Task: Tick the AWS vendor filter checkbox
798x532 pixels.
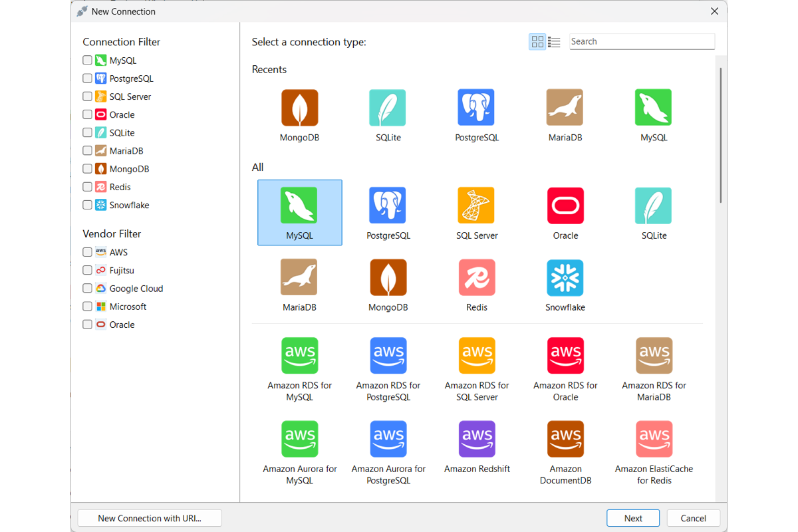Action: click(x=87, y=252)
